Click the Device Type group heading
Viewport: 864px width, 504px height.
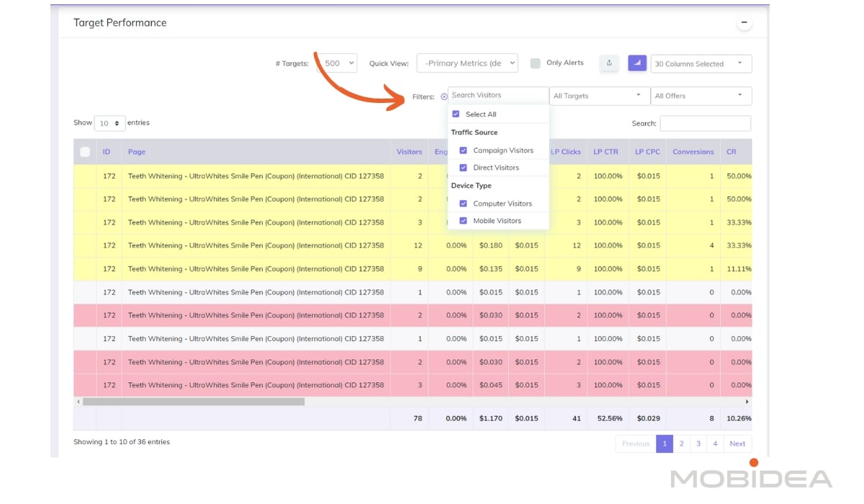[471, 186]
